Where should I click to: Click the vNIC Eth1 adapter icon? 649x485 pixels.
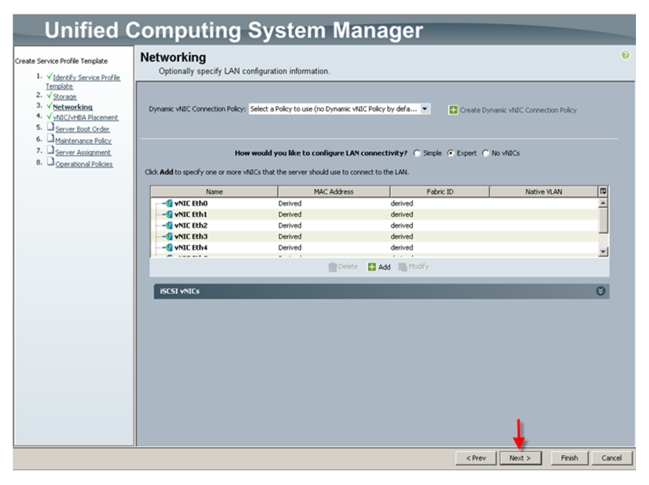click(169, 214)
